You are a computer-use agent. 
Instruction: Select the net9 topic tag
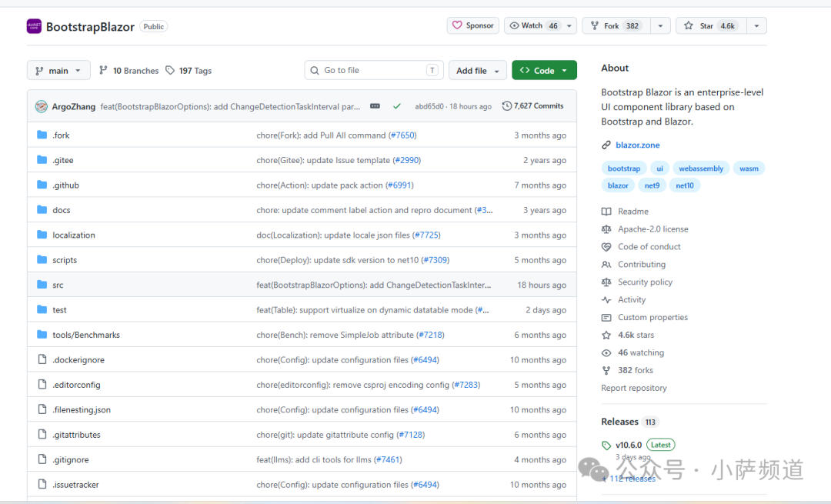652,185
